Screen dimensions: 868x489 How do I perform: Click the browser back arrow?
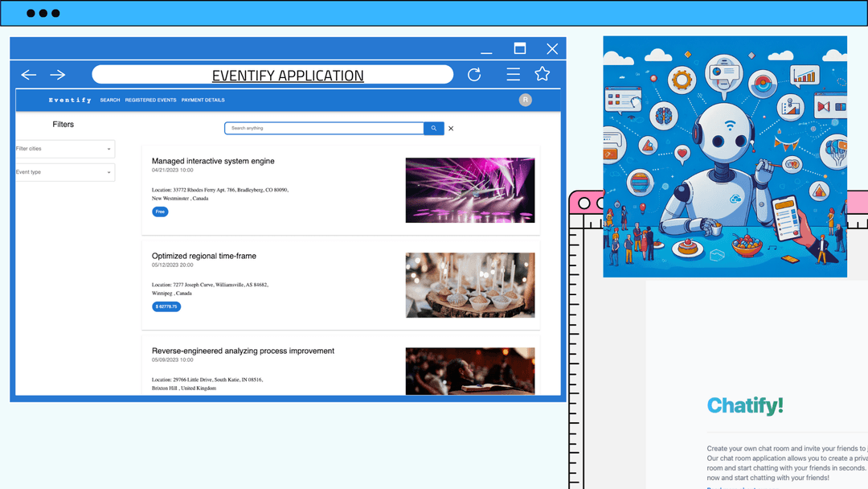[x=29, y=75]
